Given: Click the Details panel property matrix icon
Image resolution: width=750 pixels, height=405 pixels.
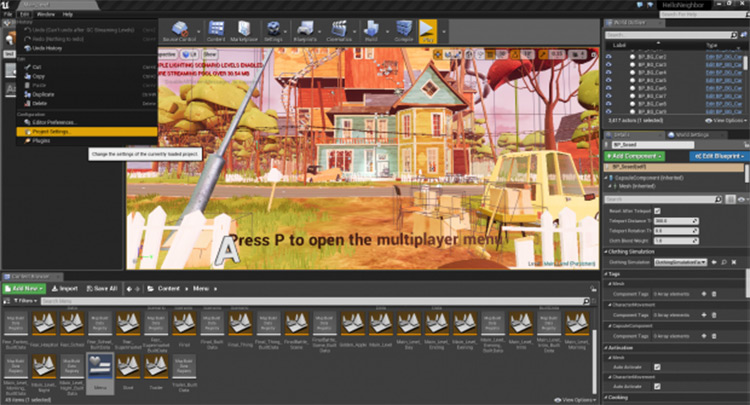Looking at the screenshot, I should 730,199.
